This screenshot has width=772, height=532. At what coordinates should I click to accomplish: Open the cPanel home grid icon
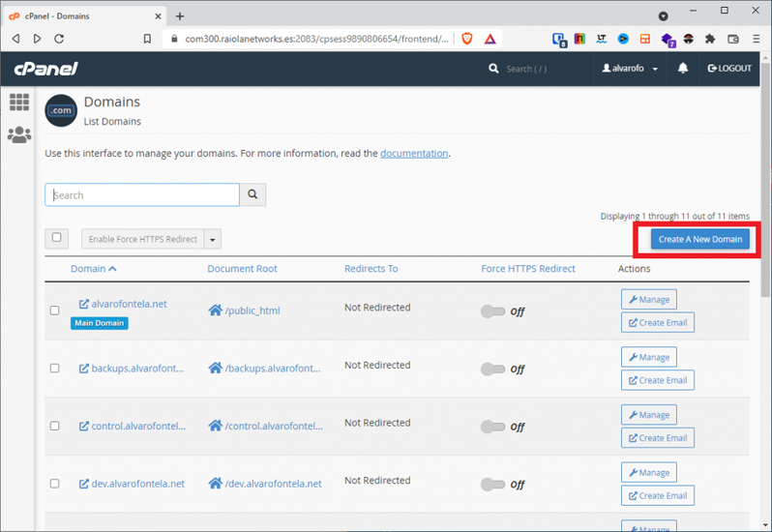pos(19,102)
